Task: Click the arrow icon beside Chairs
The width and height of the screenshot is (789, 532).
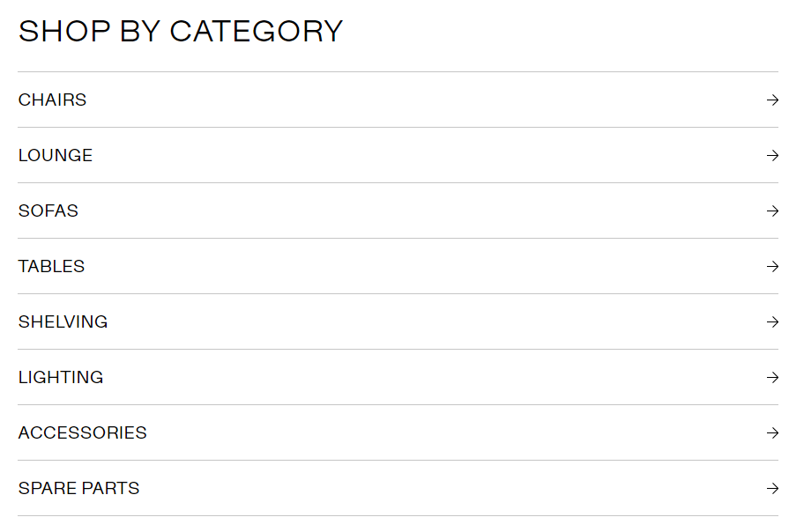Action: tap(772, 100)
